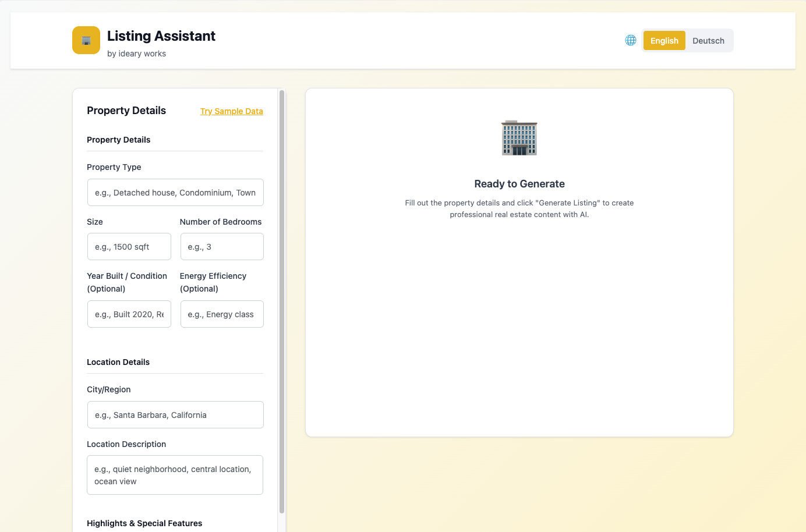Screen dimensions: 806x532
Task: Click the Try Sample Data link
Action: pyautogui.click(x=232, y=111)
